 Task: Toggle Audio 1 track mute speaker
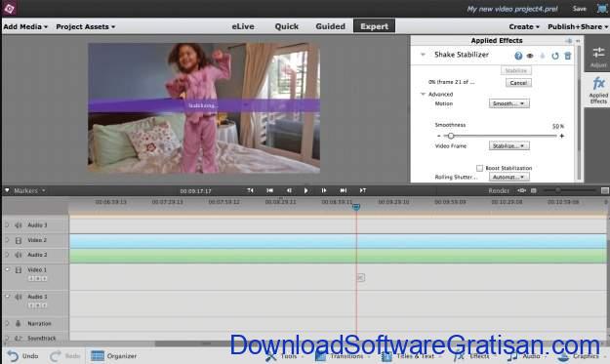(x=19, y=297)
